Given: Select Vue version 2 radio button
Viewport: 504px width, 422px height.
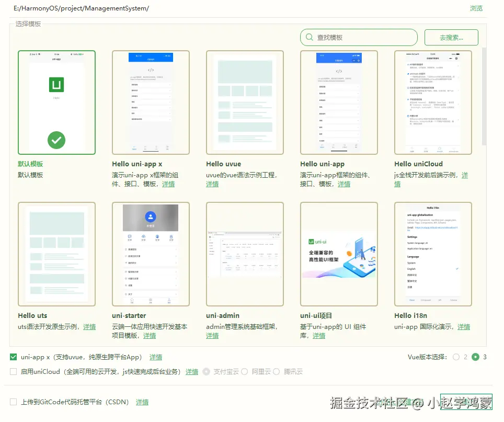Looking at the screenshot, I should click(456, 357).
